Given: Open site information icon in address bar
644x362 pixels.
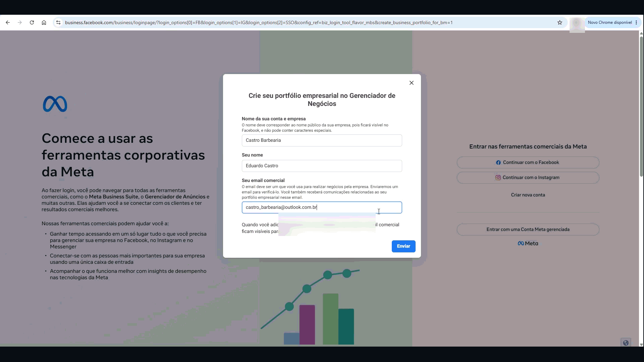Looking at the screenshot, I should pos(58,22).
